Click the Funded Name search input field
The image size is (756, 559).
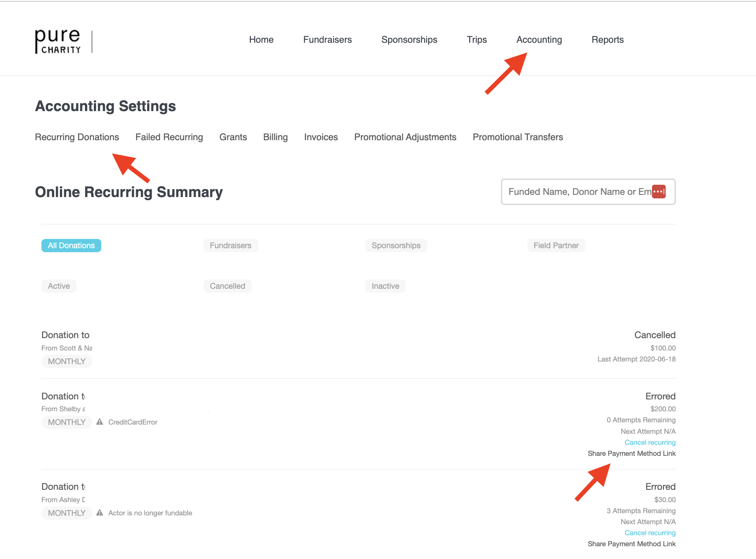point(577,192)
